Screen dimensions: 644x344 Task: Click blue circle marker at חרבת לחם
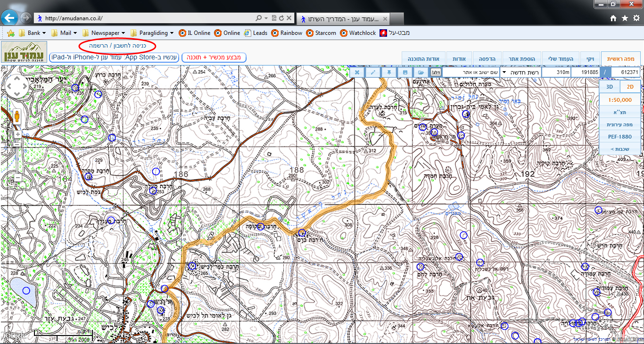point(421,267)
